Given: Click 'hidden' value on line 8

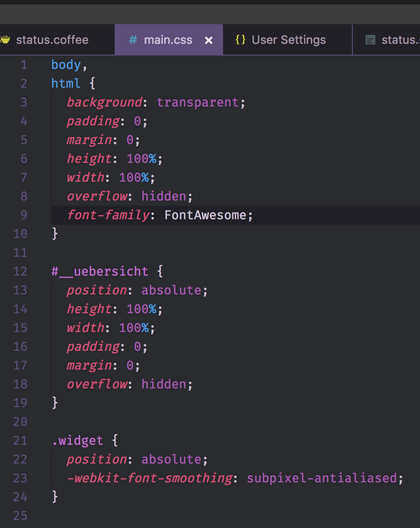Looking at the screenshot, I should [x=164, y=196].
